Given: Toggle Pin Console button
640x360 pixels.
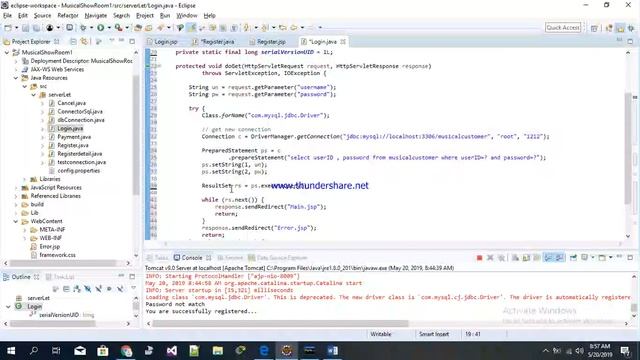Looking at the screenshot, I should 573,258.
